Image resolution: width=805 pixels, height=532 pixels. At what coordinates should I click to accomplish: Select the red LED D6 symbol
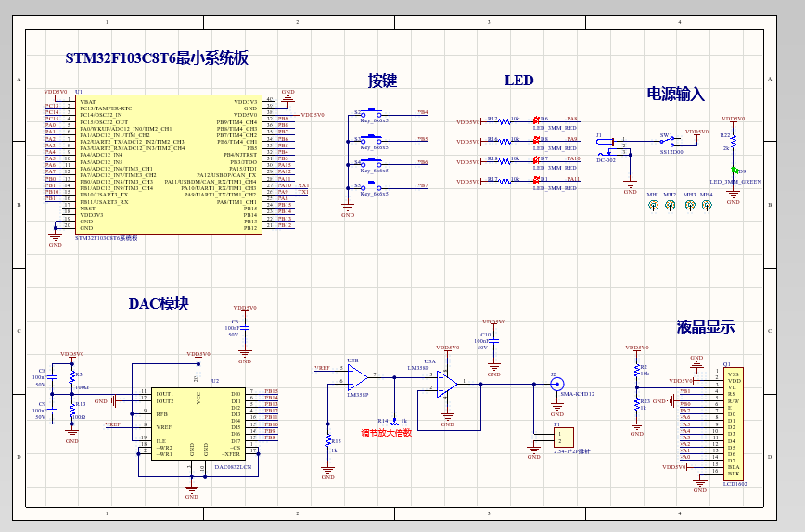[536, 120]
